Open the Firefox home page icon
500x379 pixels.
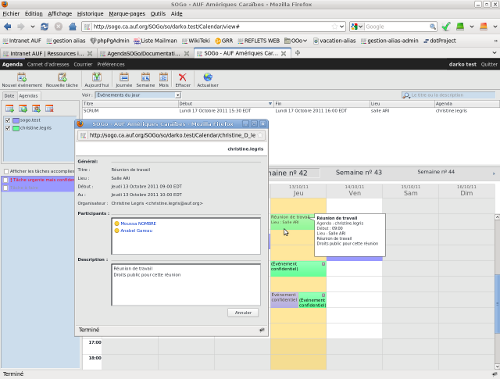pos(72,26)
